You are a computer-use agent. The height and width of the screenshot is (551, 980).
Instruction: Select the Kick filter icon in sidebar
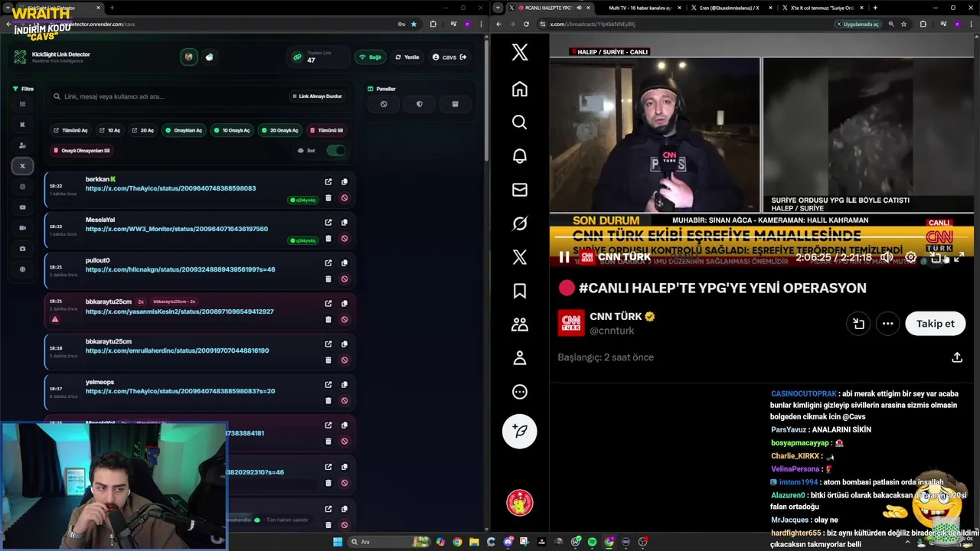pos(22,124)
